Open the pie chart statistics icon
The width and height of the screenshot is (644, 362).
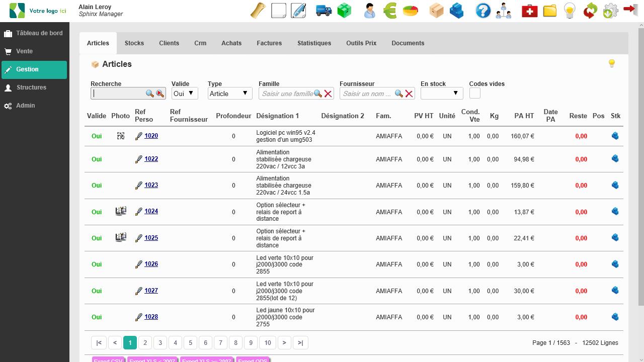(411, 11)
